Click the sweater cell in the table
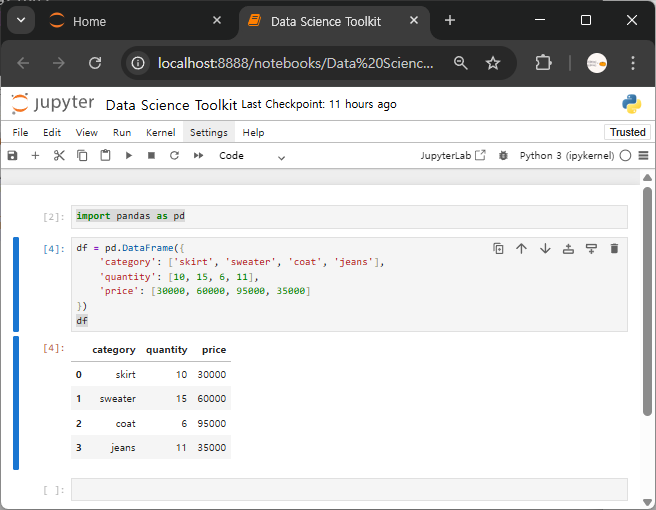Image resolution: width=656 pixels, height=510 pixels. coord(118,399)
